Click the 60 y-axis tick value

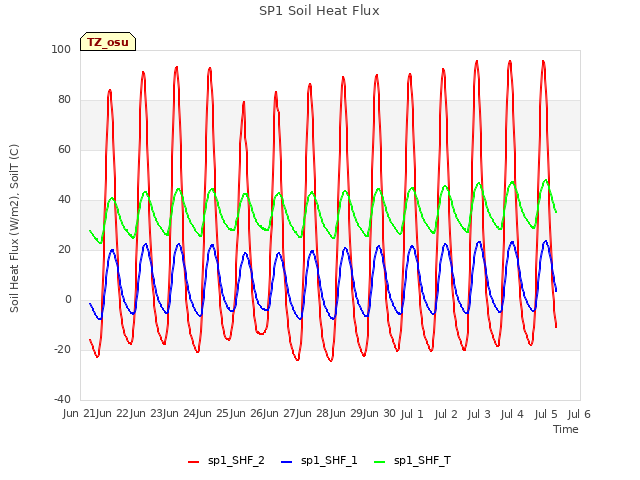pyautogui.click(x=64, y=149)
